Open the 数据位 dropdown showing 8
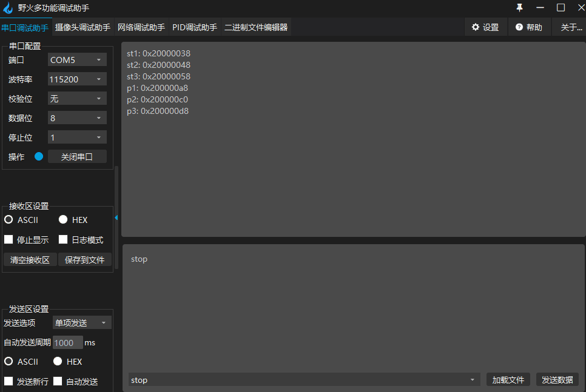 [77, 118]
